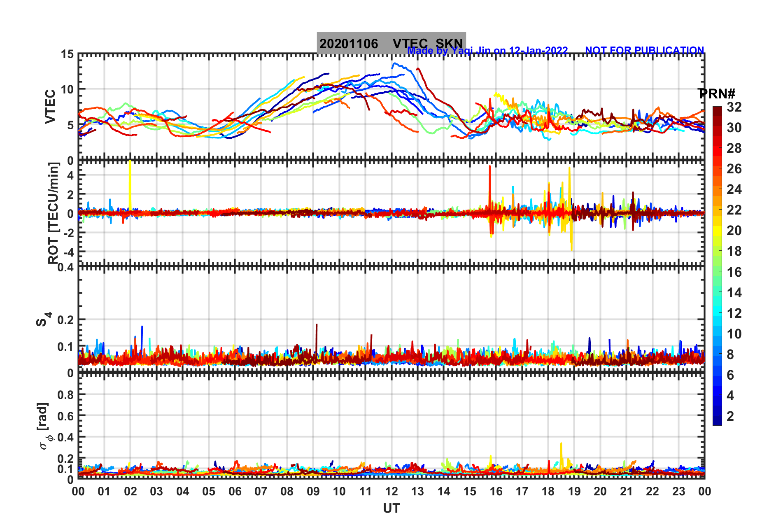Image resolution: width=783 pixels, height=532 pixels.
Task: Click x-axis hour tick label 13
Action: point(417,491)
